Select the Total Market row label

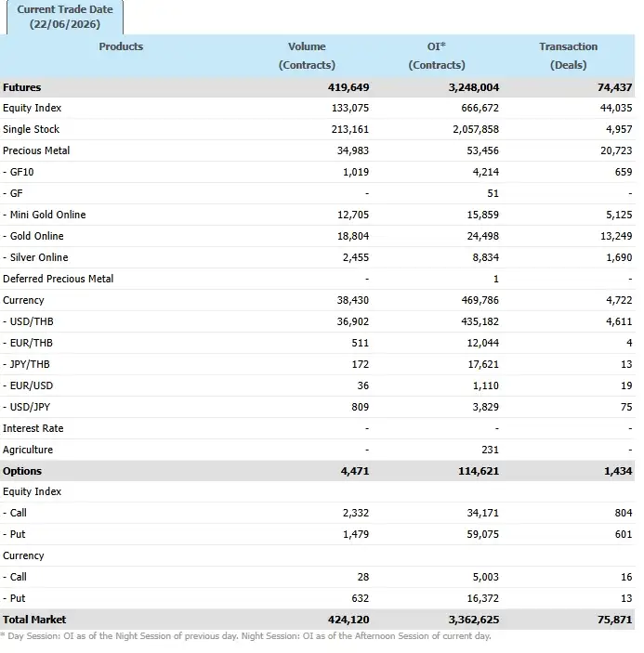point(34,620)
